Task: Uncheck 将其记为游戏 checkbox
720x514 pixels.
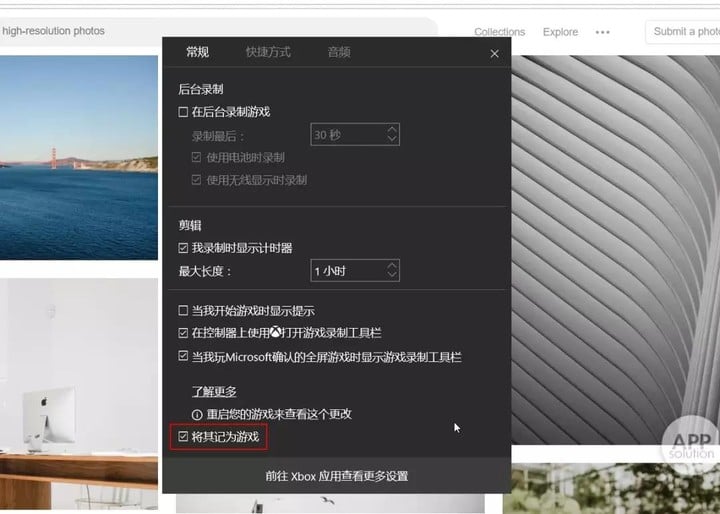Action: 183,436
